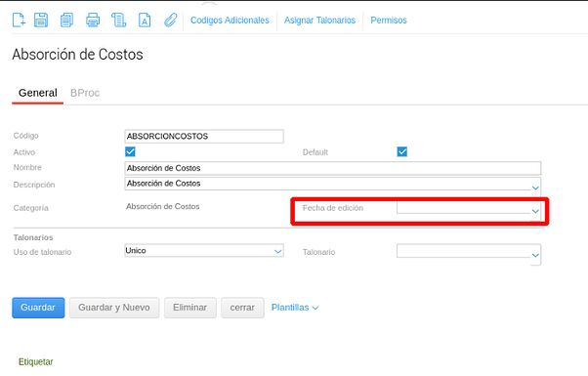Click the copy documents icon
588x376 pixels.
click(66, 20)
